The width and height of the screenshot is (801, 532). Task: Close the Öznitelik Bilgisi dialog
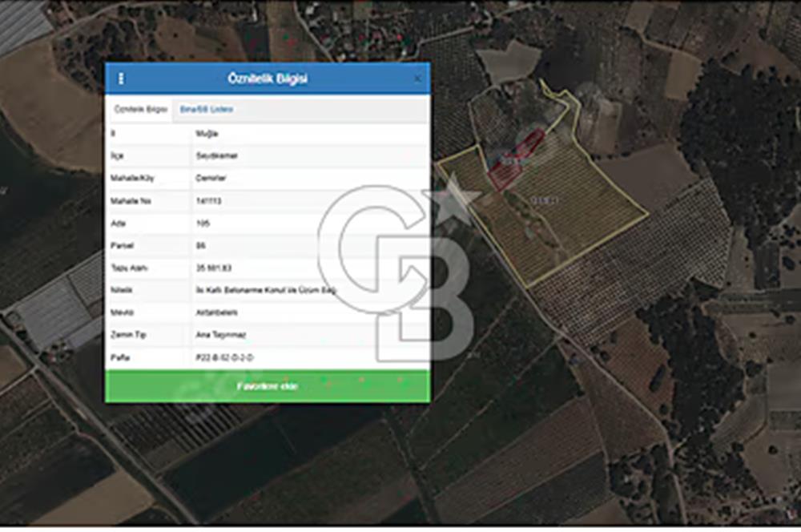point(417,79)
